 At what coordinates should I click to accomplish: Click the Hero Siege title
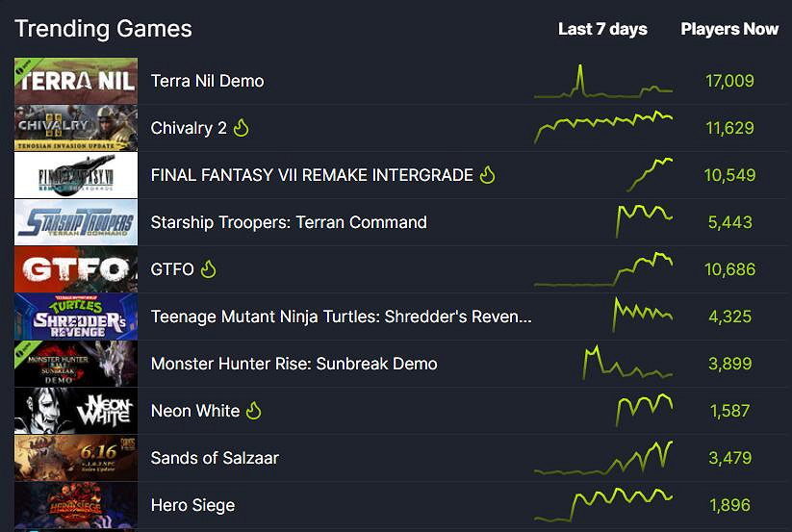[x=192, y=505]
